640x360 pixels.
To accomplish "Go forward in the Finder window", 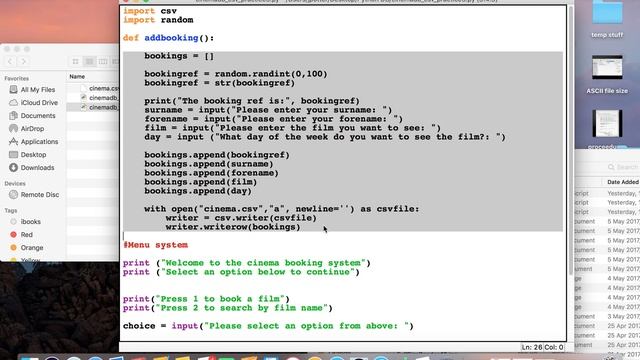I will pyautogui.click(x=23, y=61).
